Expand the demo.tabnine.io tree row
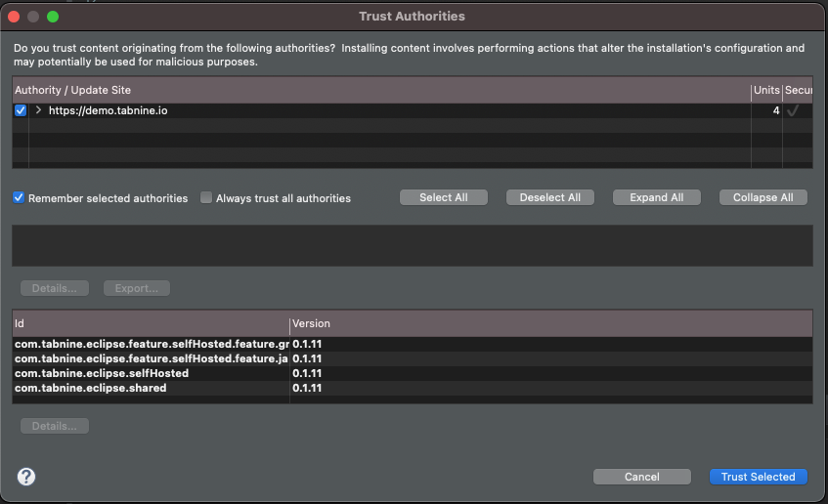The width and height of the screenshot is (828, 504). pos(38,110)
